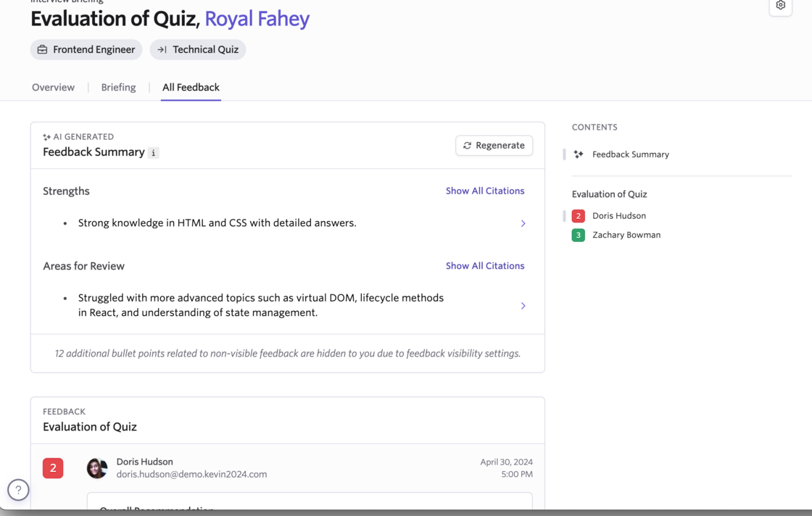Show All Citations for Areas for Review
The width and height of the screenshot is (812, 516).
pyautogui.click(x=484, y=266)
